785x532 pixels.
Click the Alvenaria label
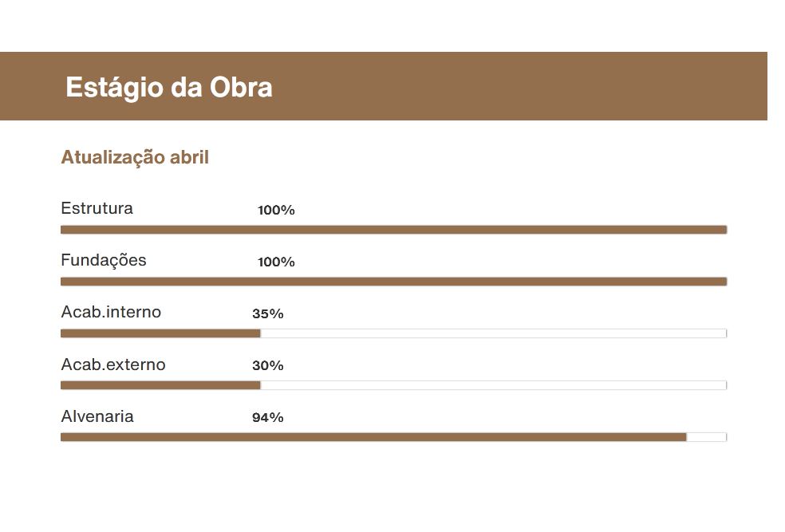click(97, 416)
